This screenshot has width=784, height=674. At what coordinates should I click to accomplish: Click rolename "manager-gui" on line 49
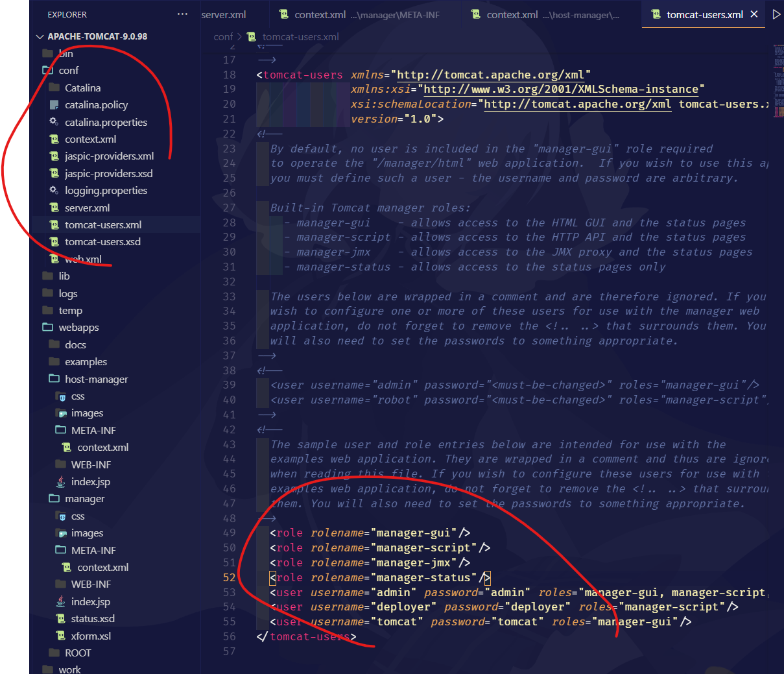413,533
